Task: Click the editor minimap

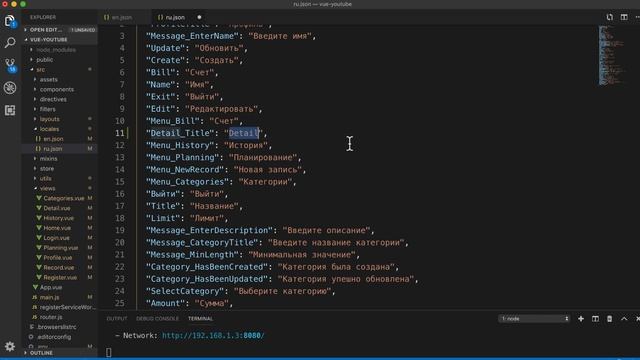Action: coord(611,55)
